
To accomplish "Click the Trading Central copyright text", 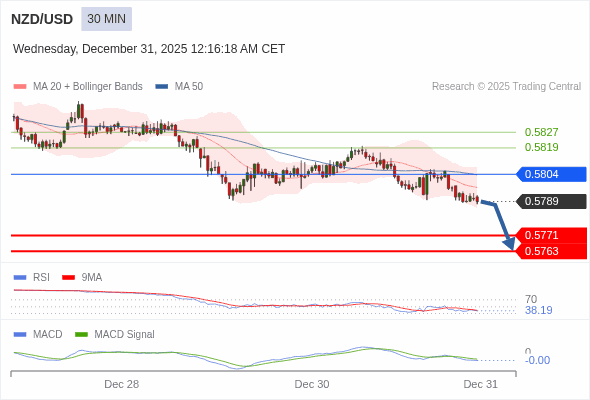I will (506, 87).
